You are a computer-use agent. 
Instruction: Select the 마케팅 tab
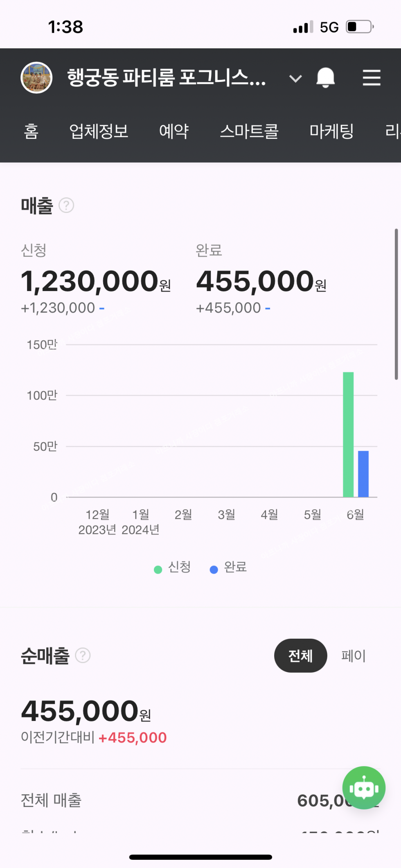coord(331,131)
